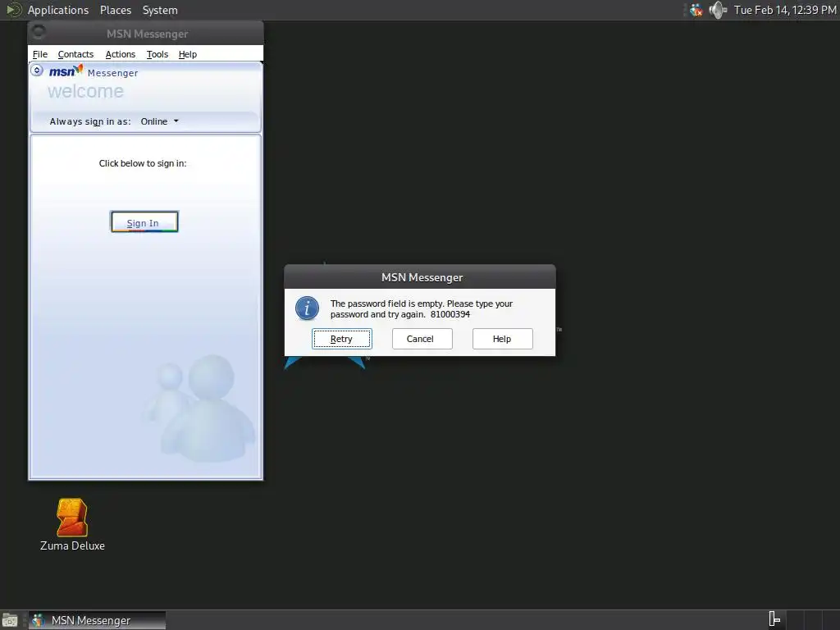Collapse the Messenger header with the round arrow button
This screenshot has height=630, width=840.
click(x=36, y=71)
